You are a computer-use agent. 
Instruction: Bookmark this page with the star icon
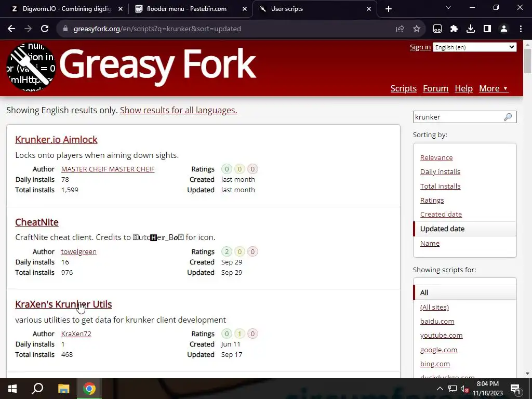point(417,29)
